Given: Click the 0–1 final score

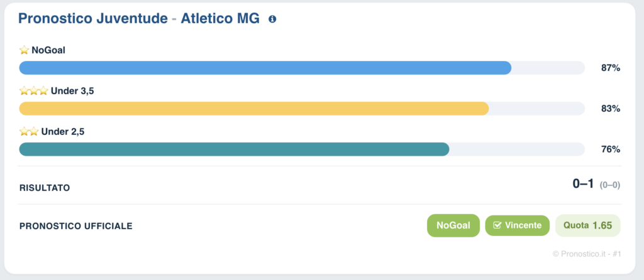Looking at the screenshot, I should pyautogui.click(x=583, y=184).
